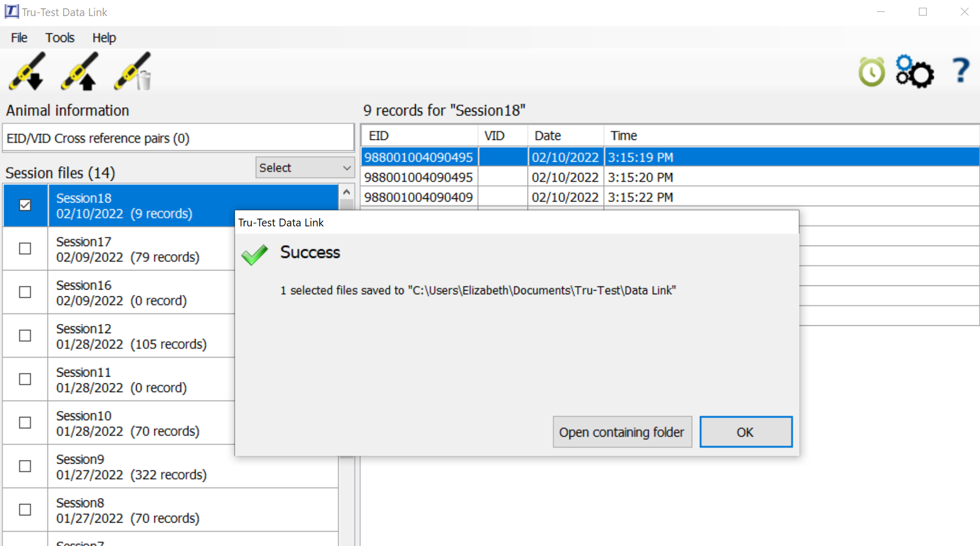Click the Tru-Test app icon in title bar
This screenshot has height=546, width=980.
pyautogui.click(x=11, y=11)
